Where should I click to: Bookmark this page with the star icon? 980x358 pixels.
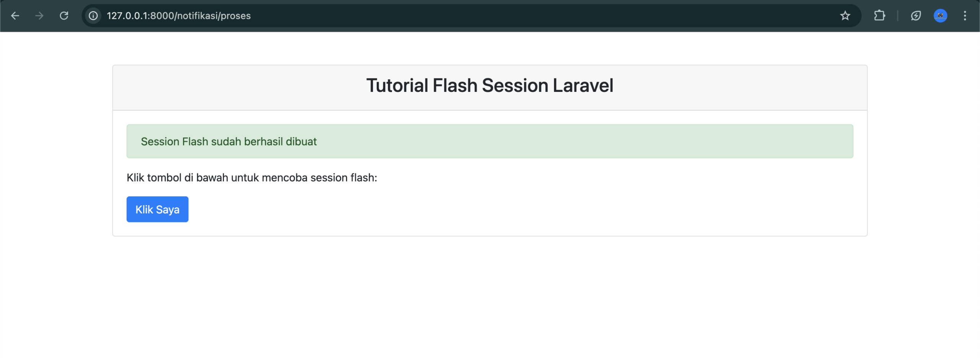tap(845, 16)
